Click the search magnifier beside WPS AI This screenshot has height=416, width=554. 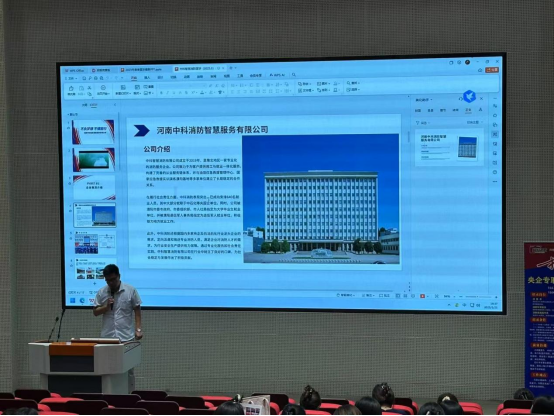[x=294, y=75]
